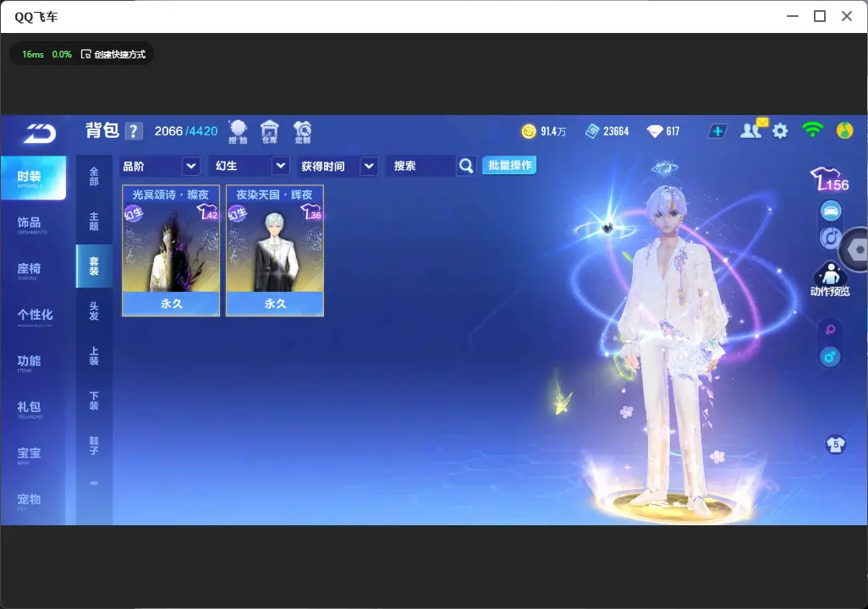Switch to female gender preview
868x609 pixels.
[x=830, y=330]
